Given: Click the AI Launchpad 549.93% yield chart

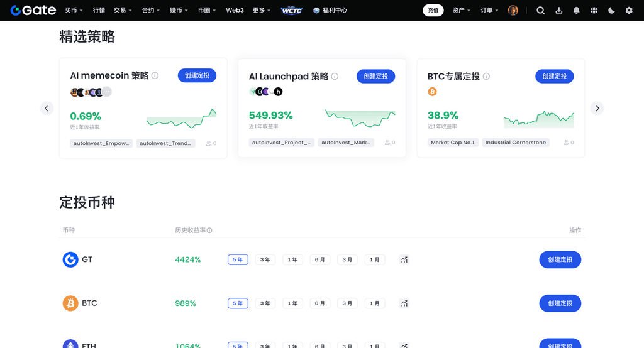Looking at the screenshot, I should pyautogui.click(x=360, y=117).
